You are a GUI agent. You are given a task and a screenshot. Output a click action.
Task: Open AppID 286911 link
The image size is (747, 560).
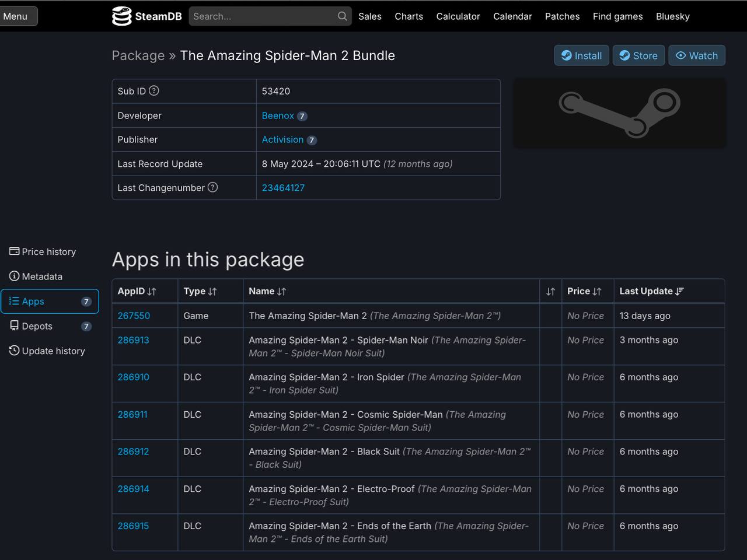pos(132,415)
